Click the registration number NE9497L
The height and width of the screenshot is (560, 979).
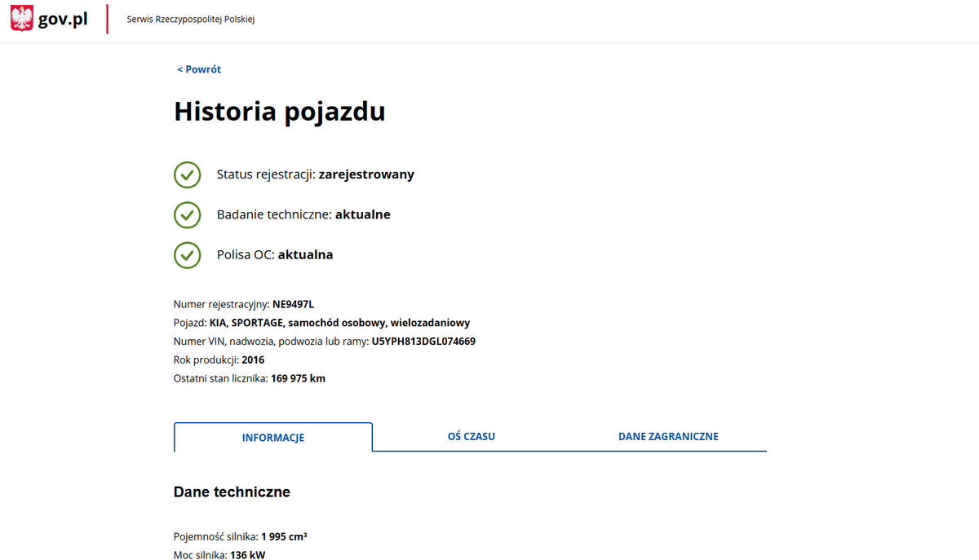pyautogui.click(x=293, y=303)
